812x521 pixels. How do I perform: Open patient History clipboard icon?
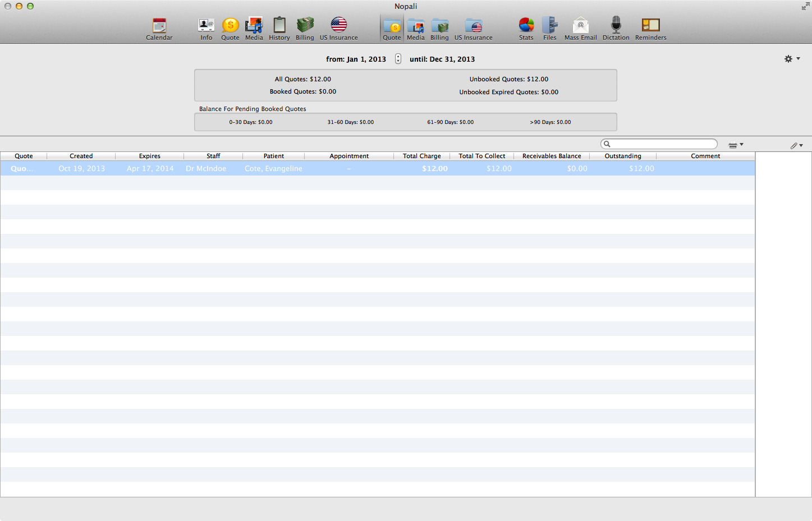[279, 29]
